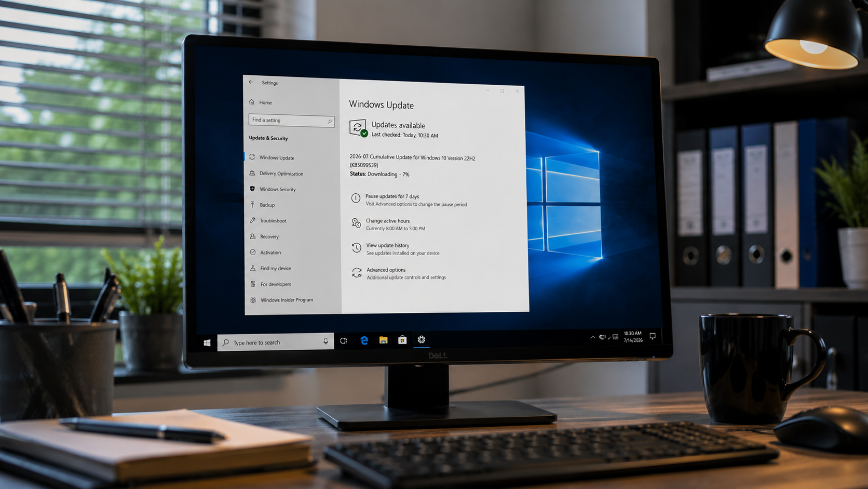
Task: Select the Windows Update sync icon in sidebar
Action: pyautogui.click(x=252, y=157)
